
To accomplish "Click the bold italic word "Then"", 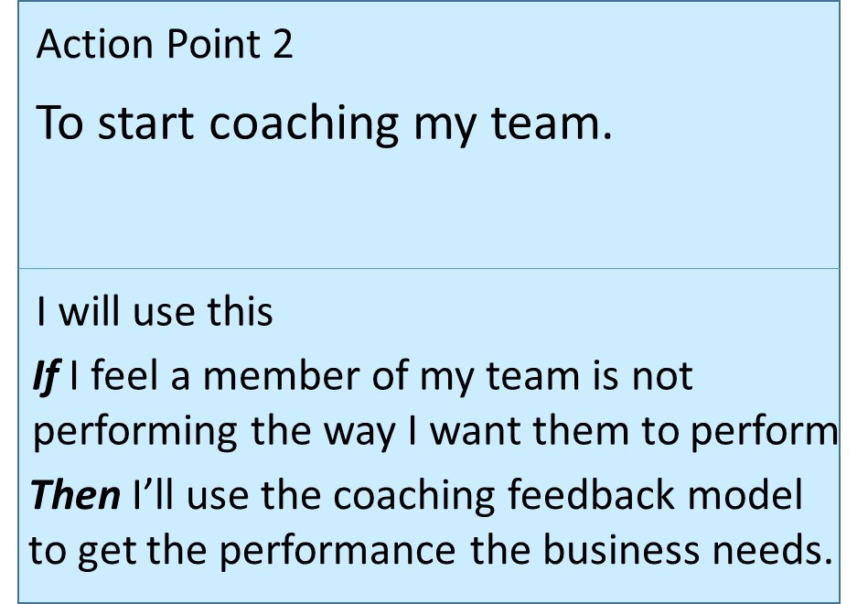I will pos(76,495).
